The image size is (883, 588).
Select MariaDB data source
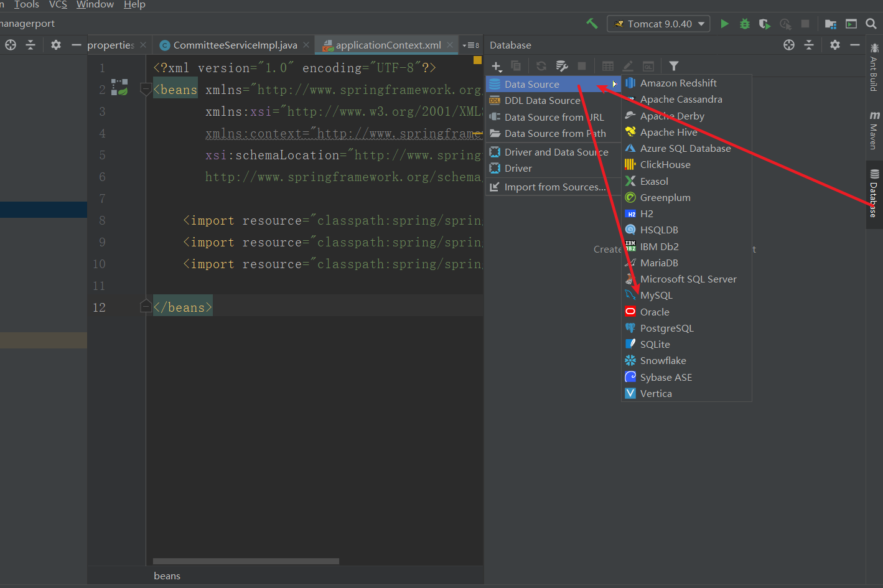click(686, 263)
